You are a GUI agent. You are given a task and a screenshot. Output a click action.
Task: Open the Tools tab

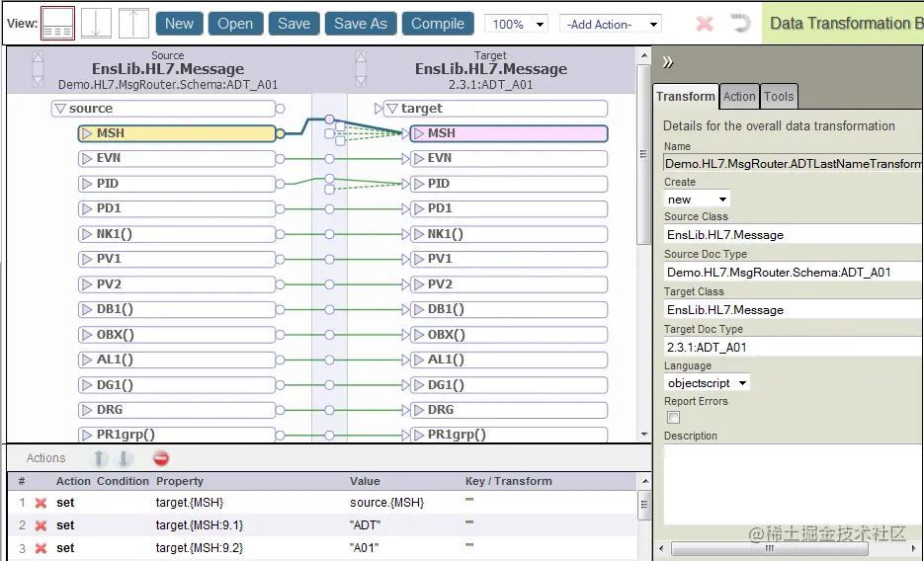click(779, 96)
